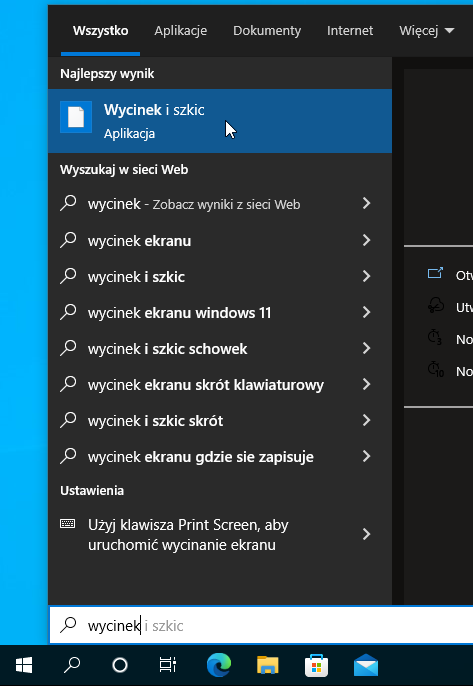Expand arrow next to 'wycinek ekranu skrót klawiaturowy'

[367, 384]
